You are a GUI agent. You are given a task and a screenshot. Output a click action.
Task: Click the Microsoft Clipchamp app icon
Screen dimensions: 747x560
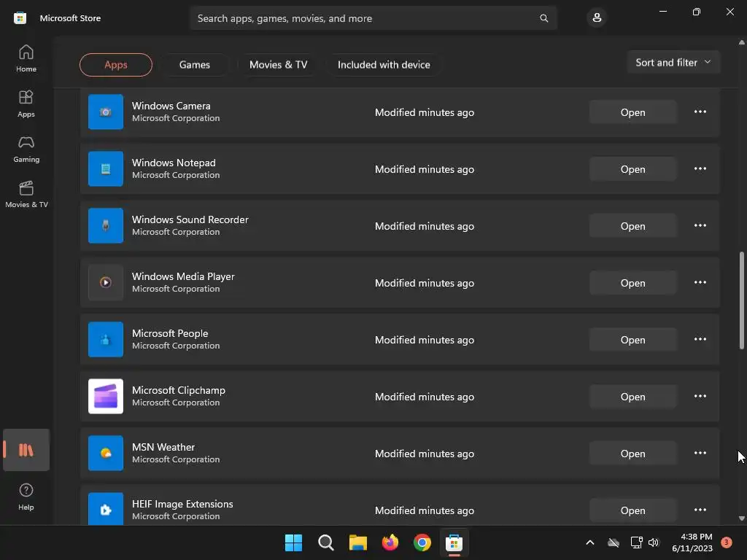tap(106, 396)
